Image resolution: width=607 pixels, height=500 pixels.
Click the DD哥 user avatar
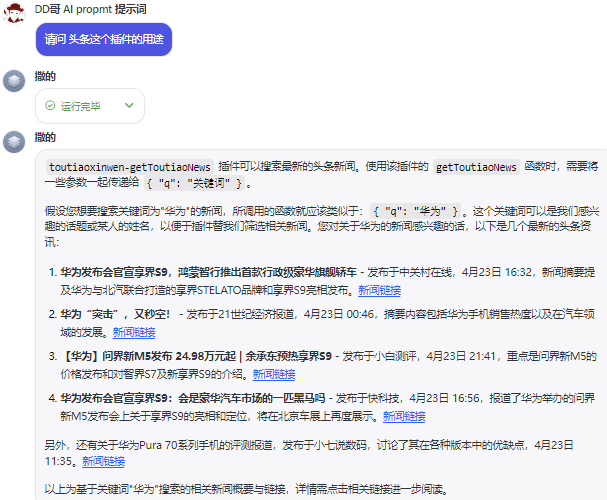14,14
